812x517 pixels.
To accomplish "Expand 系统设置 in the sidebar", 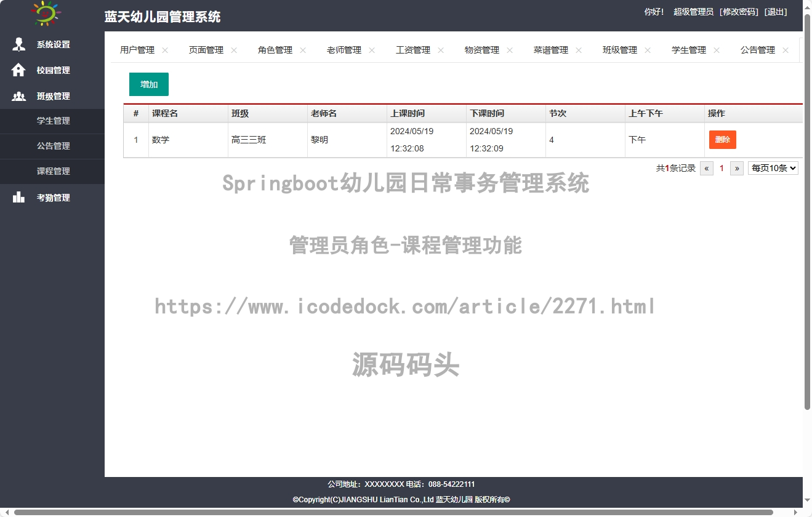I will click(52, 44).
